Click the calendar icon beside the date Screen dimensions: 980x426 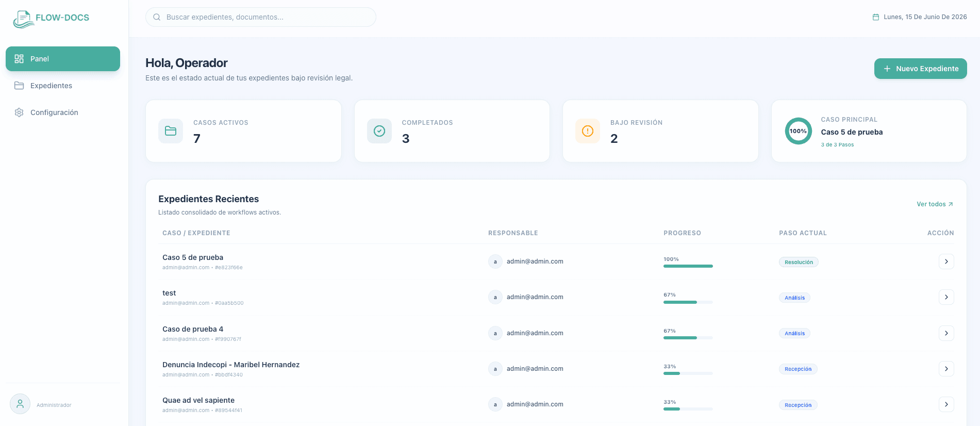click(x=875, y=17)
